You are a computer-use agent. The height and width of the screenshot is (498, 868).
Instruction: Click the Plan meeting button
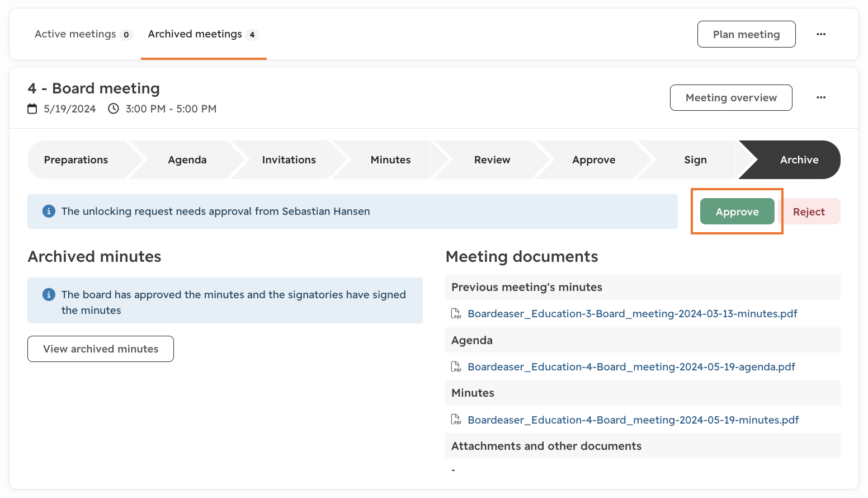747,34
